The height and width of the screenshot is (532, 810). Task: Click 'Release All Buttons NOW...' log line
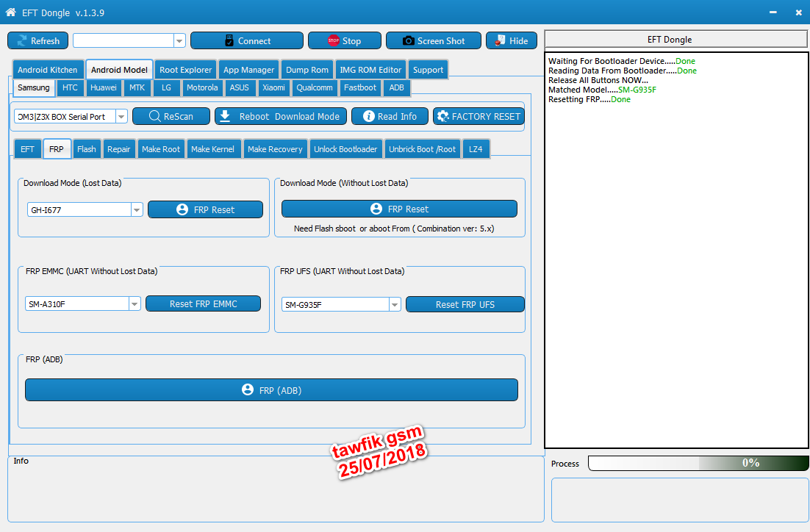[x=598, y=80]
